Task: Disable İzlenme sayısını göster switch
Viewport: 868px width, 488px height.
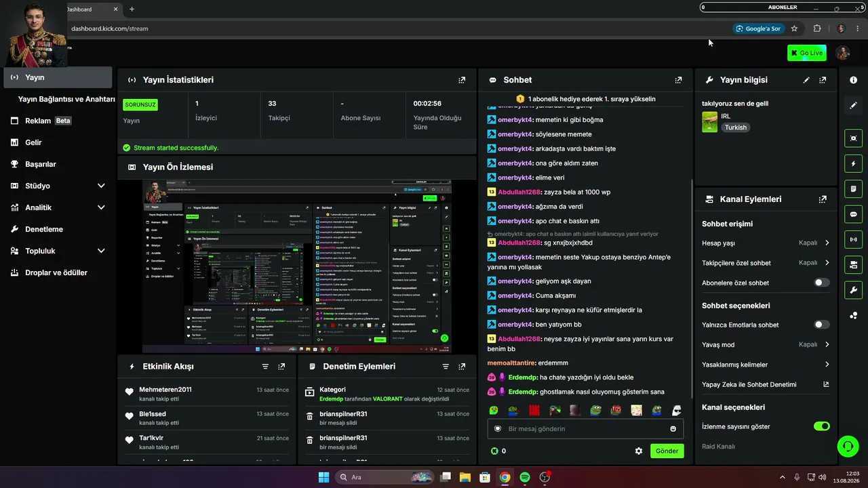Action: coord(821,426)
